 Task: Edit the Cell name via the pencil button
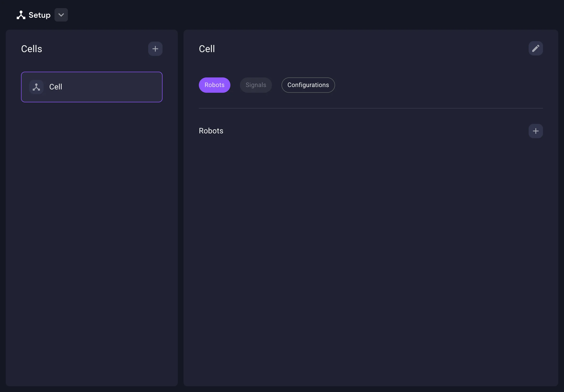coord(536,48)
